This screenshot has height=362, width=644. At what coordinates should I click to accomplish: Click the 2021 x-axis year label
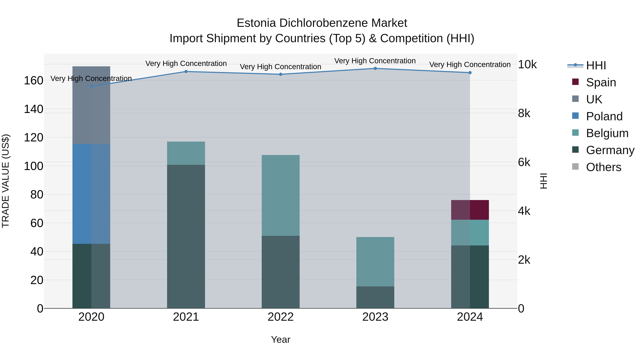[186, 317]
